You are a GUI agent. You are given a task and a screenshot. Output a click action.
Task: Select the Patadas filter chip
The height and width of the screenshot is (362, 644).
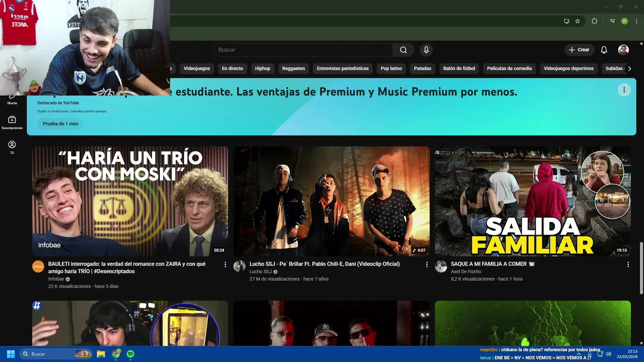[x=423, y=68]
